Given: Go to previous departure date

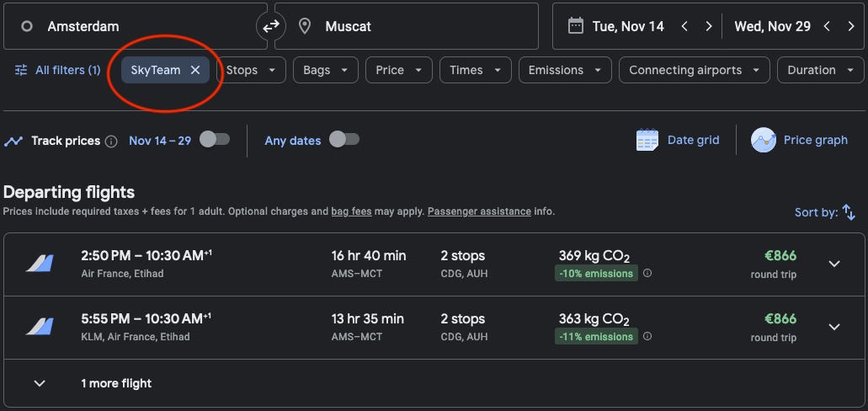Looking at the screenshot, I should [x=684, y=26].
